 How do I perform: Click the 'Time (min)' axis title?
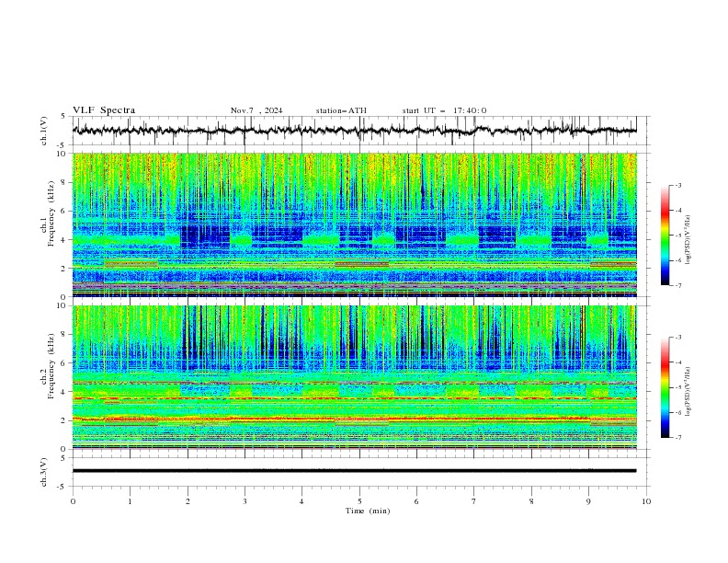coord(368,511)
